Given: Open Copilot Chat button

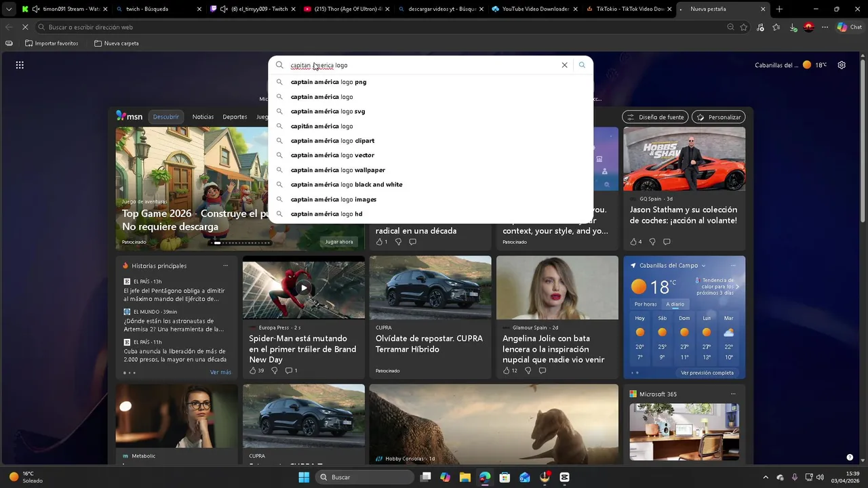Looking at the screenshot, I should click(850, 27).
